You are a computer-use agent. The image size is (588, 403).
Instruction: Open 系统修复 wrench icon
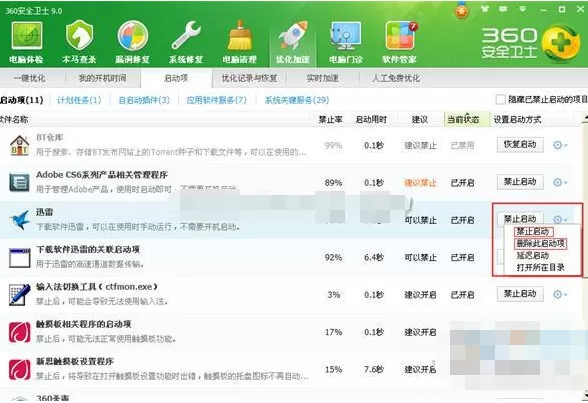pos(186,41)
